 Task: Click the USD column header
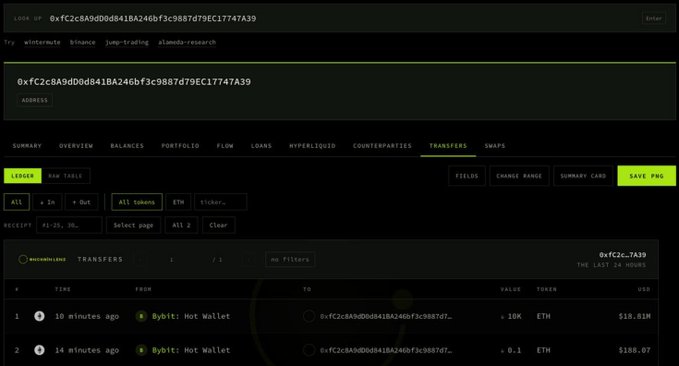click(x=644, y=289)
